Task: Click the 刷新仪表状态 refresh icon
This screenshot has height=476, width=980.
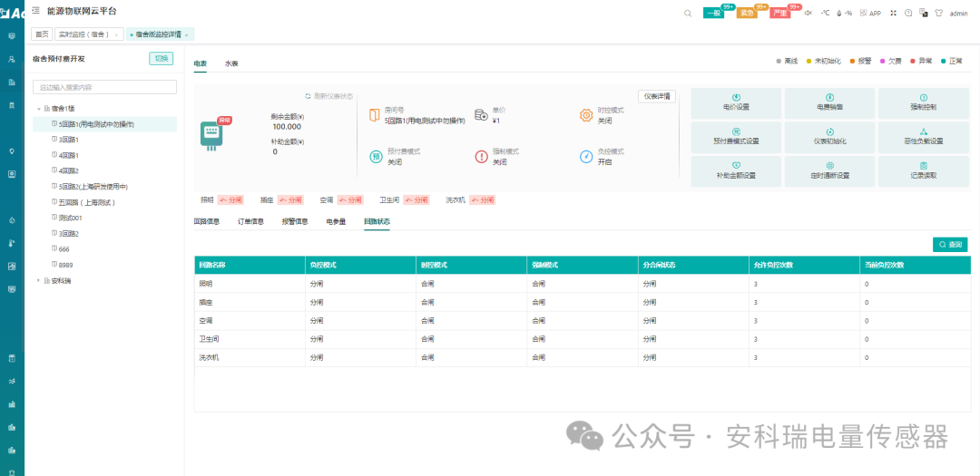Action: (308, 96)
